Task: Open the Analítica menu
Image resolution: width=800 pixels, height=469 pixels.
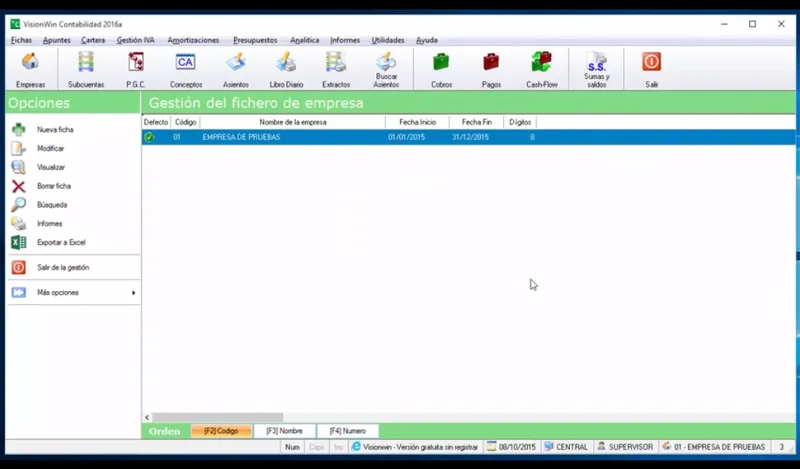Action: 305,40
